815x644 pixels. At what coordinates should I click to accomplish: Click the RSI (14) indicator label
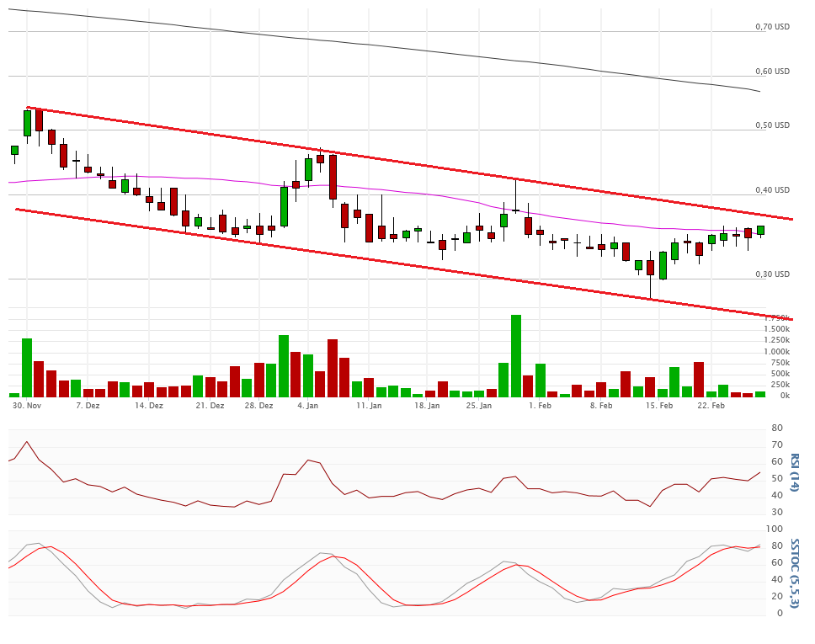(x=794, y=472)
